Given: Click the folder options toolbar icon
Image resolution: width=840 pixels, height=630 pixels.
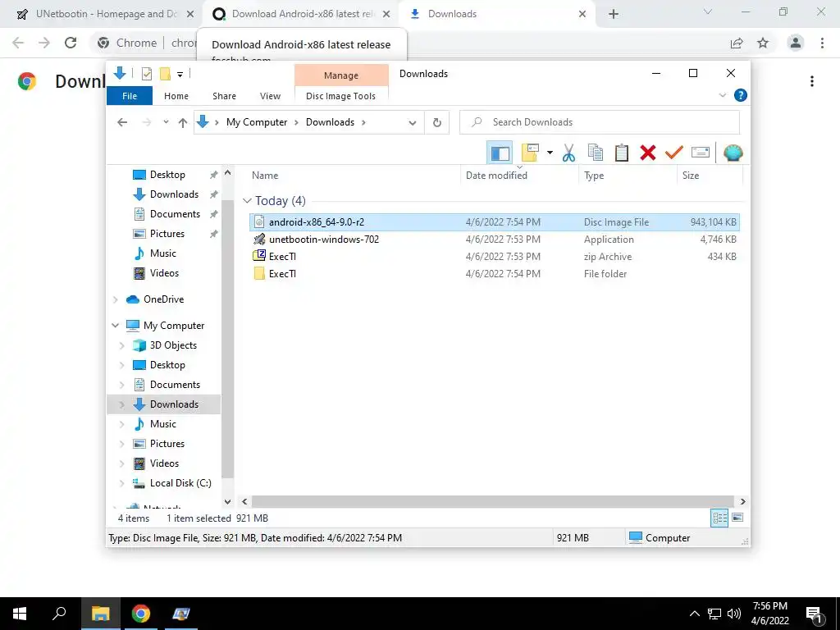Looking at the screenshot, I should tap(530, 153).
